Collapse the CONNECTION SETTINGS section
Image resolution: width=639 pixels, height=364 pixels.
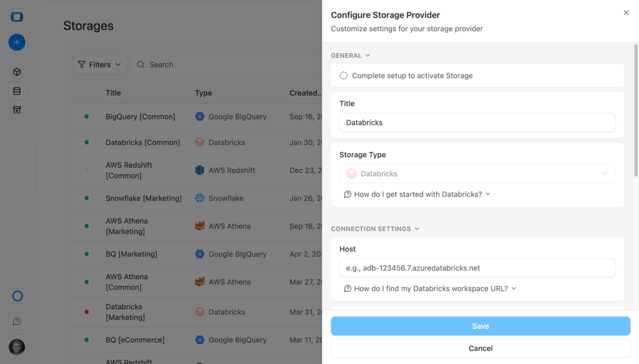click(x=375, y=229)
